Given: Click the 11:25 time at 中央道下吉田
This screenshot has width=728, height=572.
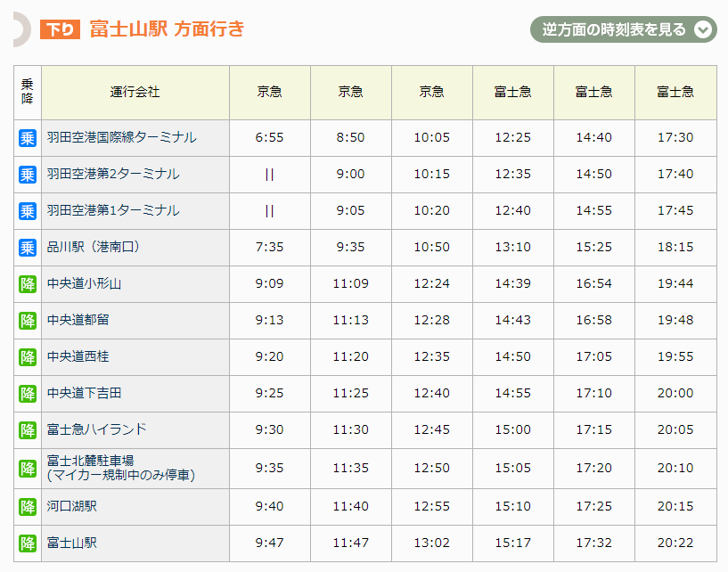Looking at the screenshot, I should tap(350, 393).
